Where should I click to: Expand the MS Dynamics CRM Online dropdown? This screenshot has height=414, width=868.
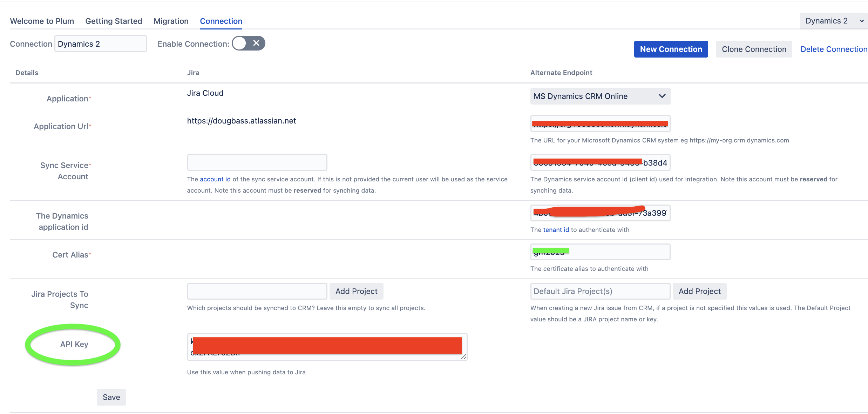coord(600,96)
